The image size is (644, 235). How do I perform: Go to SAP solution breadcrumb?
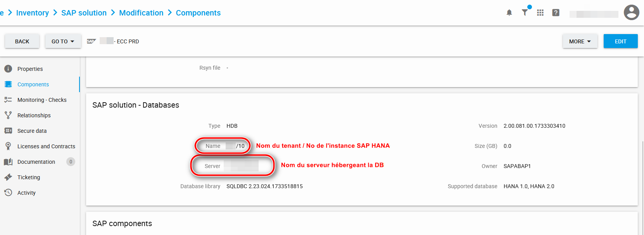[84, 13]
